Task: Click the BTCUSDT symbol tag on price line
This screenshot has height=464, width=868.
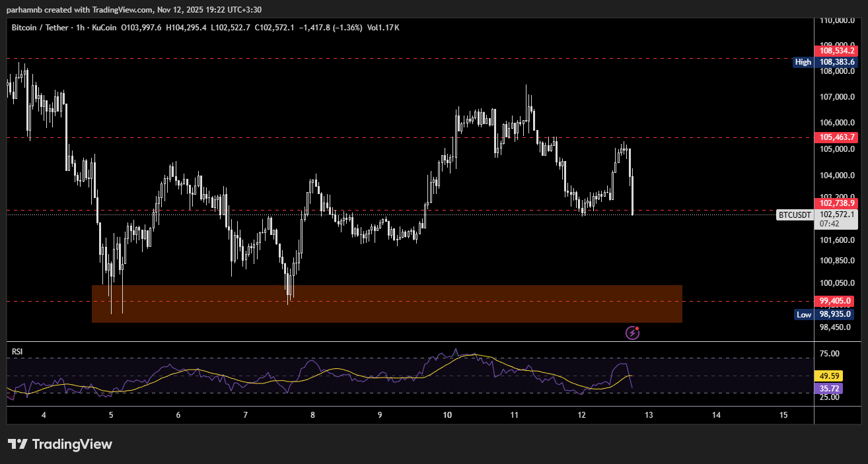Action: click(795, 215)
